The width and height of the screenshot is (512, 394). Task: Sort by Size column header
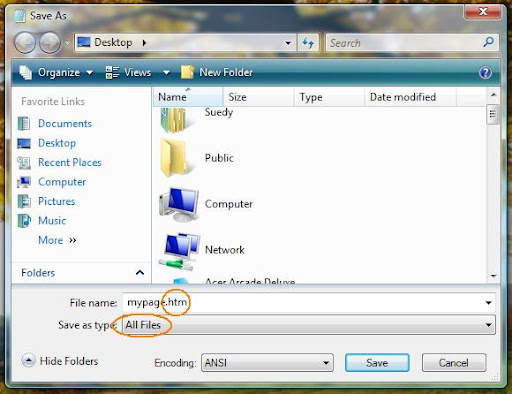click(259, 97)
